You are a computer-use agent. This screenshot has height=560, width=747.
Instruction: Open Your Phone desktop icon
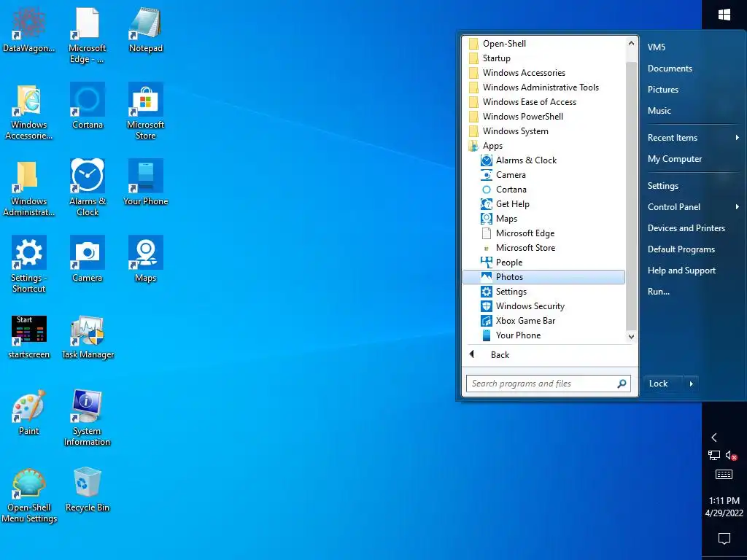pyautogui.click(x=146, y=182)
